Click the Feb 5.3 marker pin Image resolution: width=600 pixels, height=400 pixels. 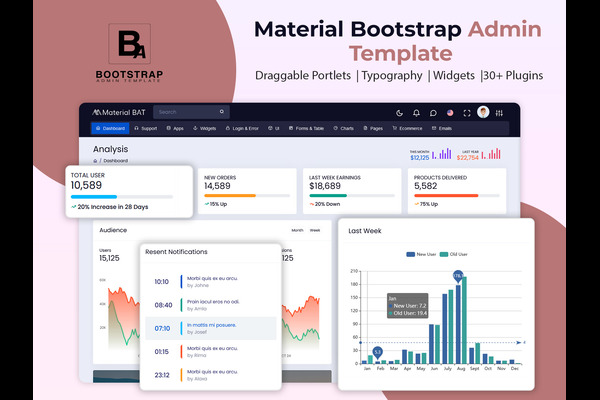coord(378,353)
